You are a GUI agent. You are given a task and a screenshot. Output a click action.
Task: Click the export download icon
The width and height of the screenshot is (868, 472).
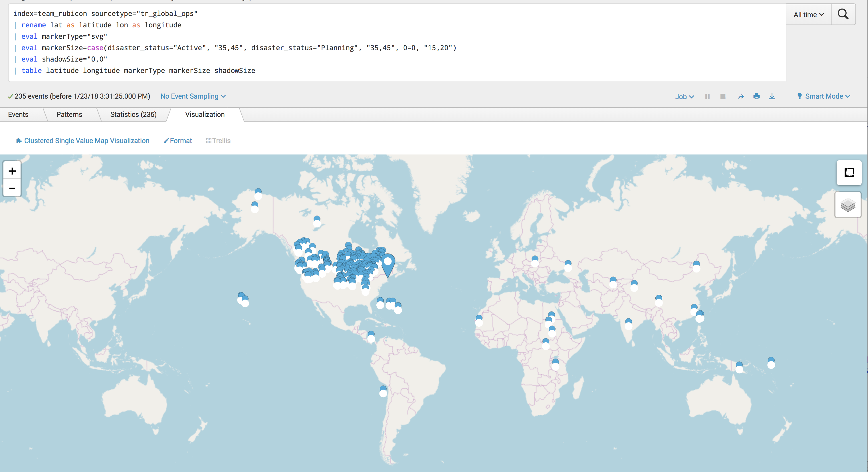point(772,97)
